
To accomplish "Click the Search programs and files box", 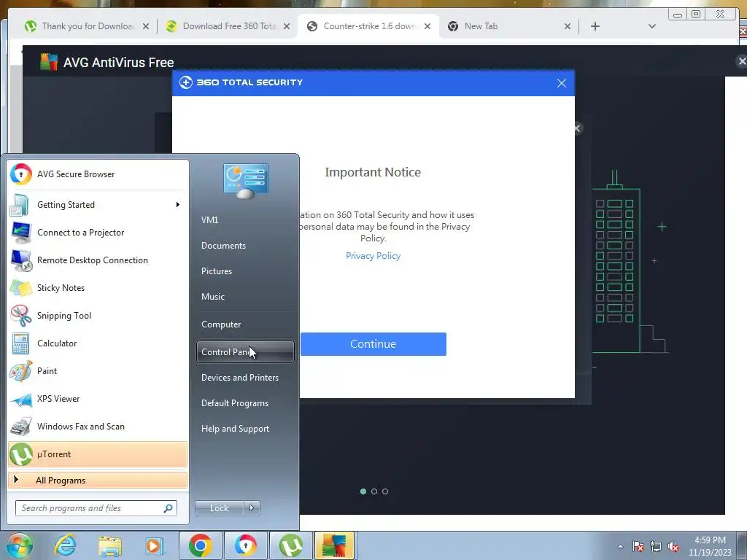I will click(96, 508).
